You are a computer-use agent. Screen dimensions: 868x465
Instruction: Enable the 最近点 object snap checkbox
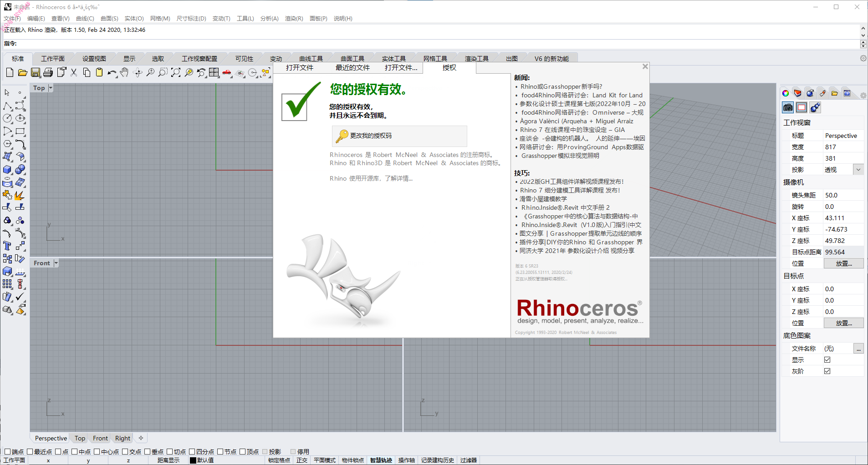pyautogui.click(x=30, y=452)
